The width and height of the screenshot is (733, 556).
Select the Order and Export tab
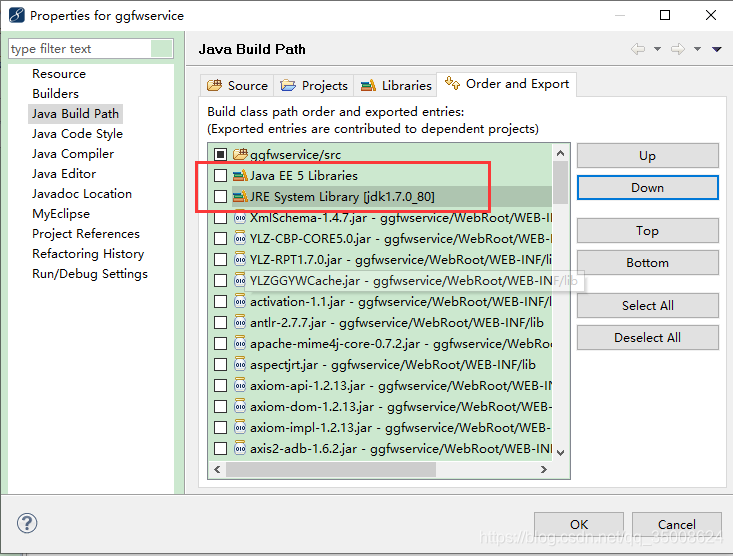pyautogui.click(x=507, y=84)
